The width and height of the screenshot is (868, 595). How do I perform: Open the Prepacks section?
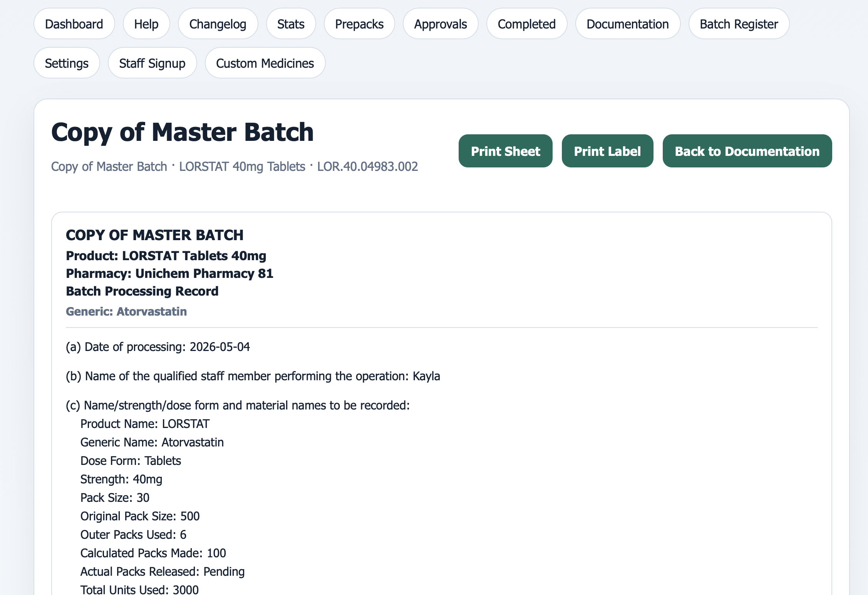click(359, 24)
